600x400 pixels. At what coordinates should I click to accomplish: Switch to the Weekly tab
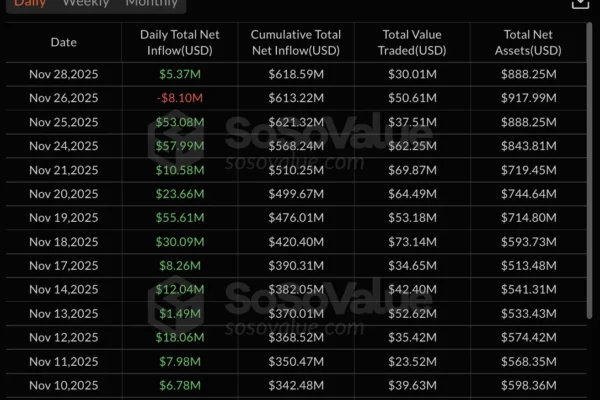pyautogui.click(x=86, y=4)
